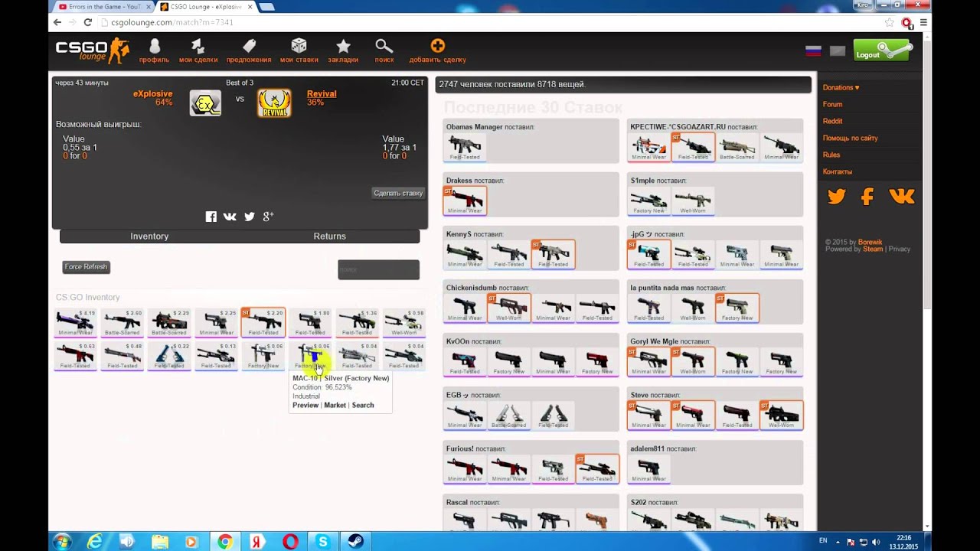This screenshot has width=980, height=551.
Task: Switch language with Russian flag icon
Action: pos(813,51)
